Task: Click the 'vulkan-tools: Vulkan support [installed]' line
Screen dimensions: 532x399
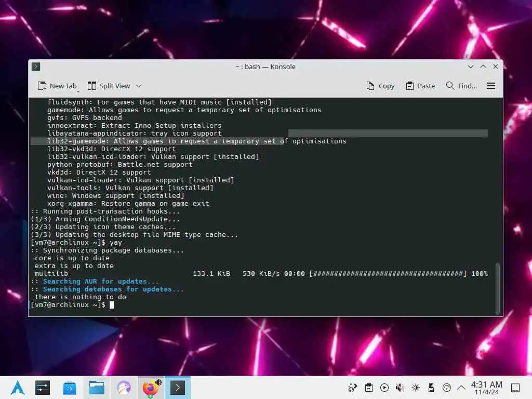Action: [x=130, y=188]
